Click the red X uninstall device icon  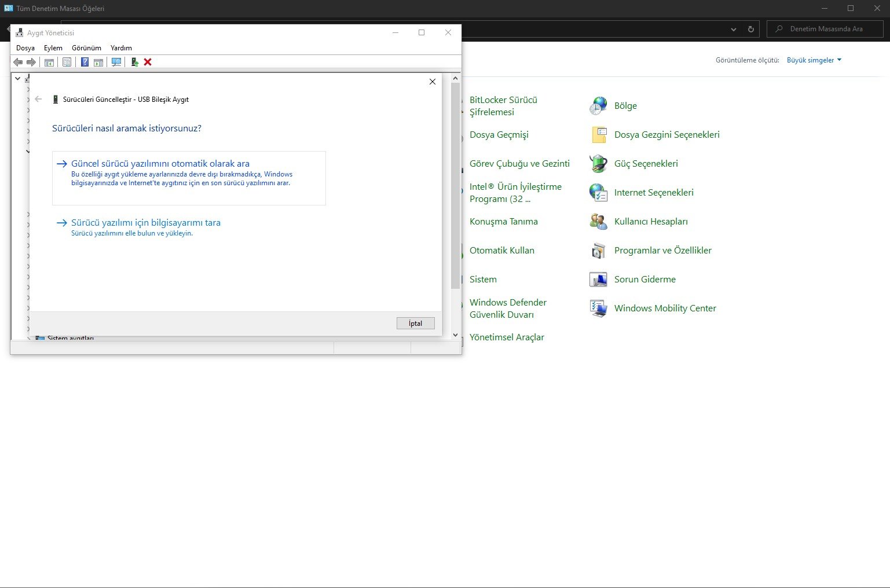tap(148, 62)
